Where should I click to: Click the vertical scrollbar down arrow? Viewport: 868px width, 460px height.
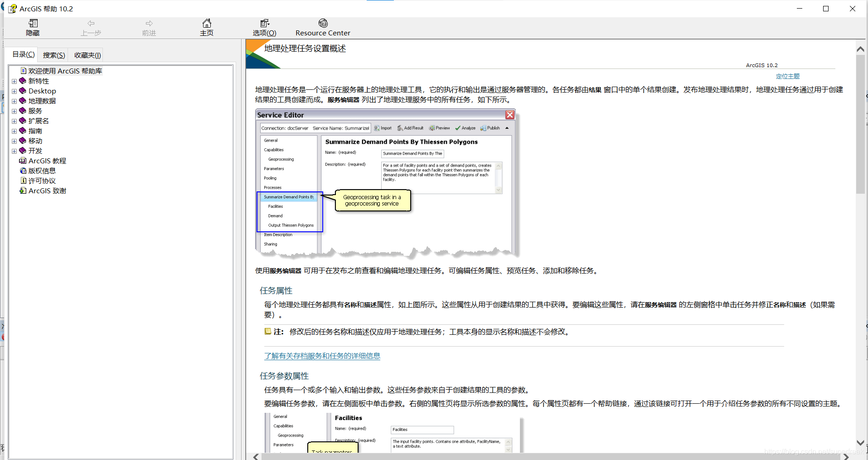click(860, 443)
